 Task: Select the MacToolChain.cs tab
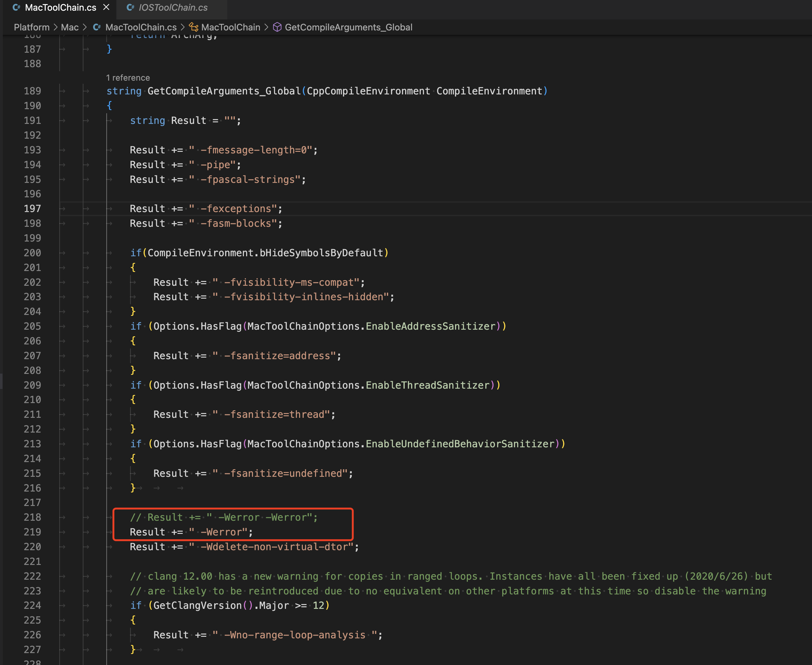click(60, 8)
